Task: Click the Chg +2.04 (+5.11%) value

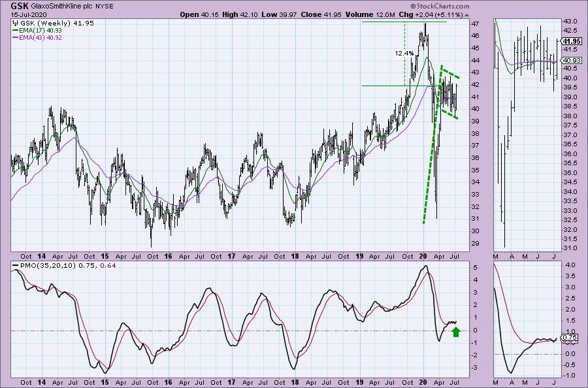Action: pos(431,14)
